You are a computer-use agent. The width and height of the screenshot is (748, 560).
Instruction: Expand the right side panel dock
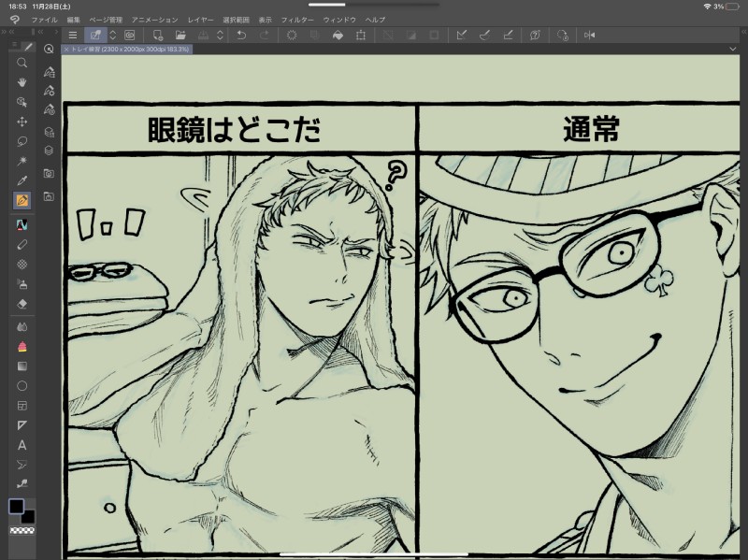tap(743, 32)
